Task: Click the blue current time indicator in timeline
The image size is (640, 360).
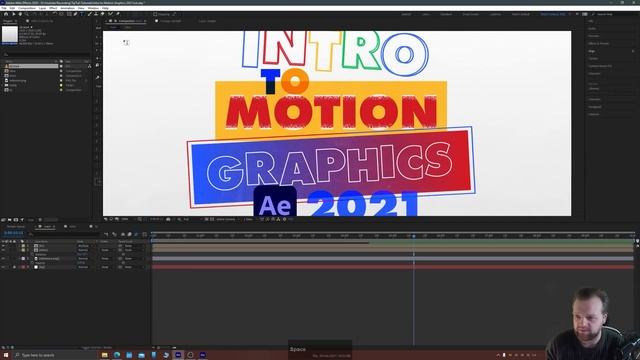Action: tap(413, 236)
